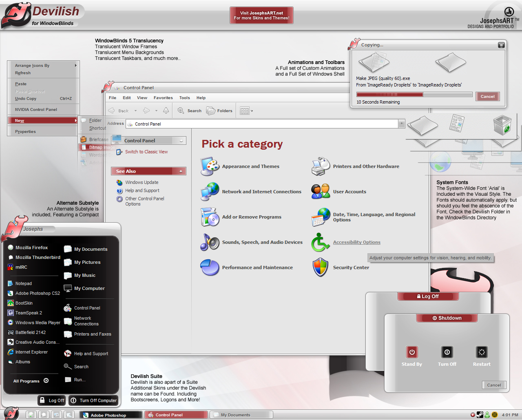Click the Up folder toolbar icon
The width and height of the screenshot is (522, 420).
point(166,111)
